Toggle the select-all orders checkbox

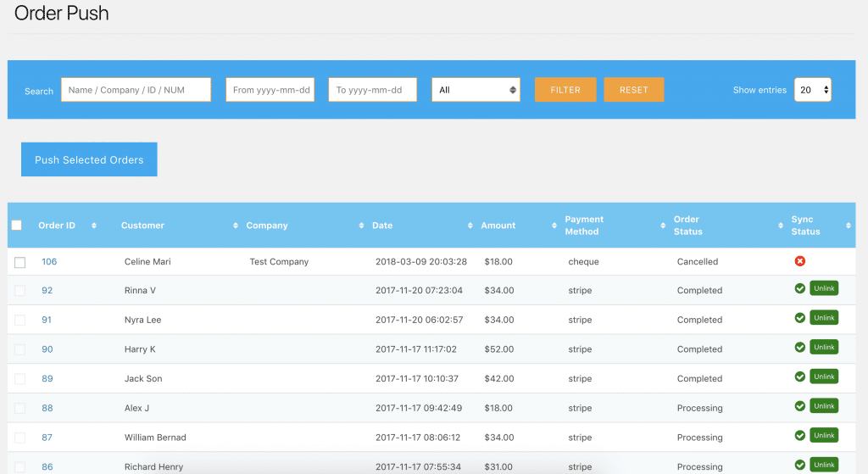tap(17, 225)
